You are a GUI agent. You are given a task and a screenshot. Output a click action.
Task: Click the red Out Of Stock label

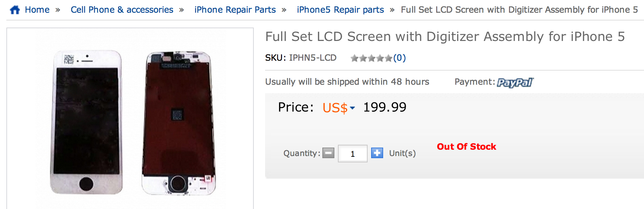(x=466, y=147)
